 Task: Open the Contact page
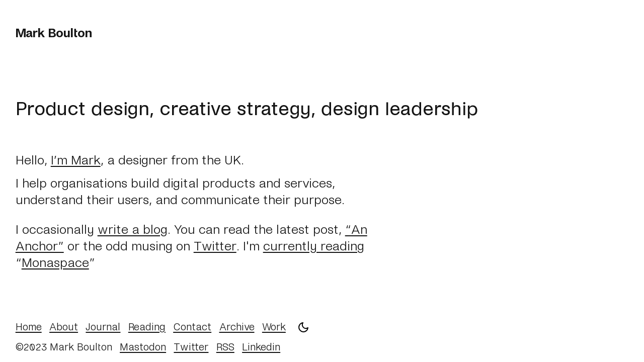pos(192,326)
